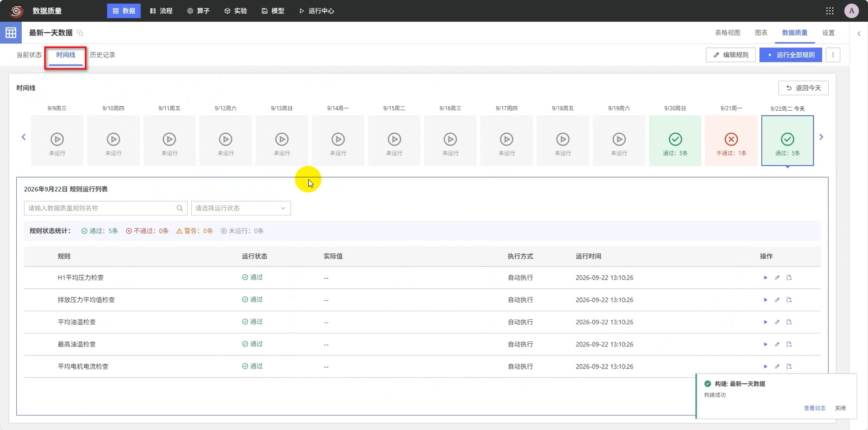Run the 平均电机电流检查 rule play icon

(765, 366)
